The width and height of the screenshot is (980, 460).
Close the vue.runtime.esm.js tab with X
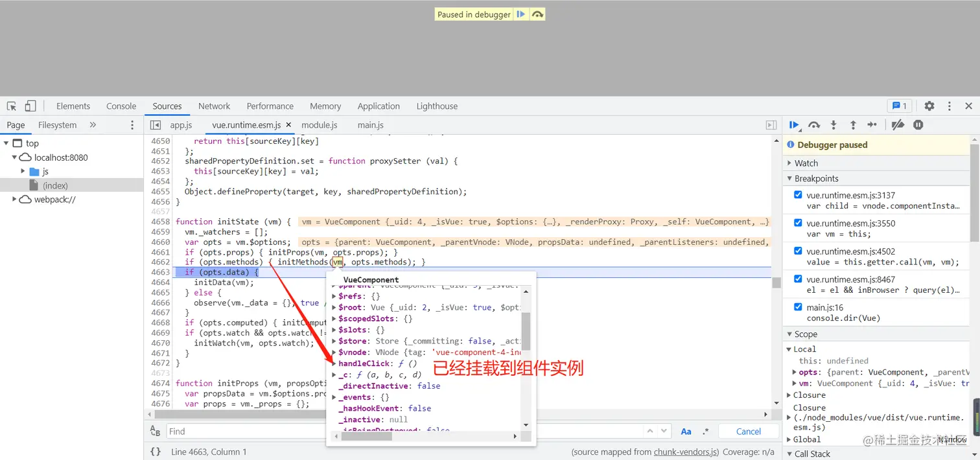tap(288, 125)
